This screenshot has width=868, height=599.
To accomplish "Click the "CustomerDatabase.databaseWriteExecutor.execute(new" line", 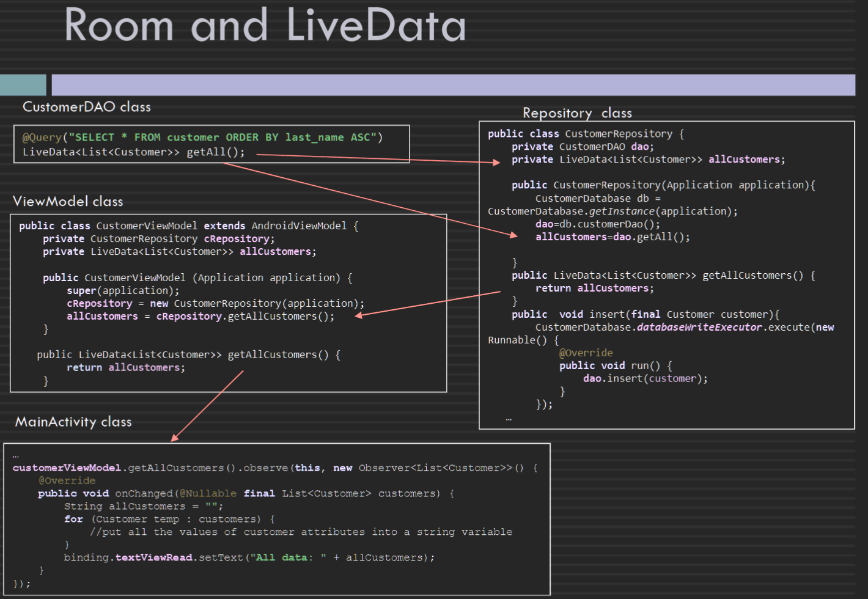I will point(685,328).
